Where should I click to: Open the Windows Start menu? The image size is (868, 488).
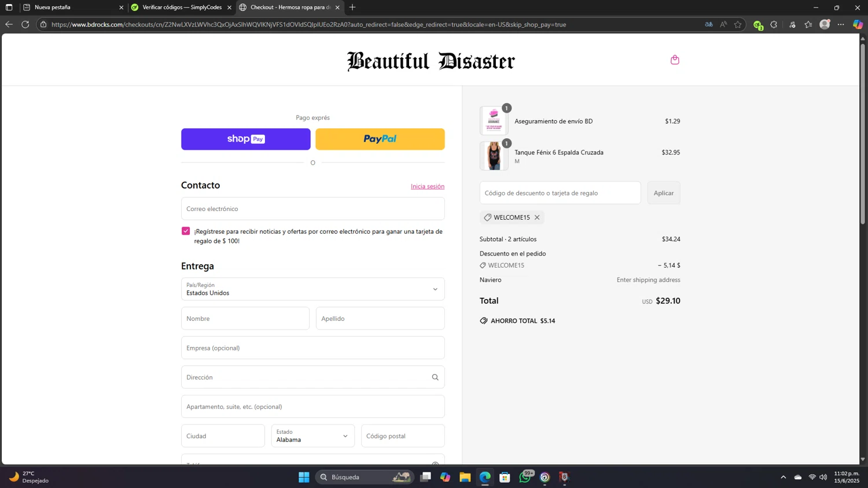coord(304,477)
